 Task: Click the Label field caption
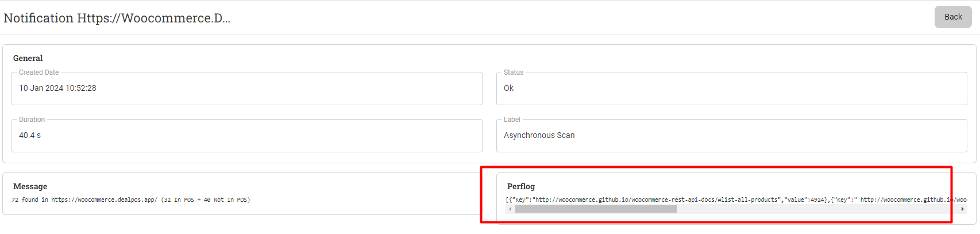[512, 120]
